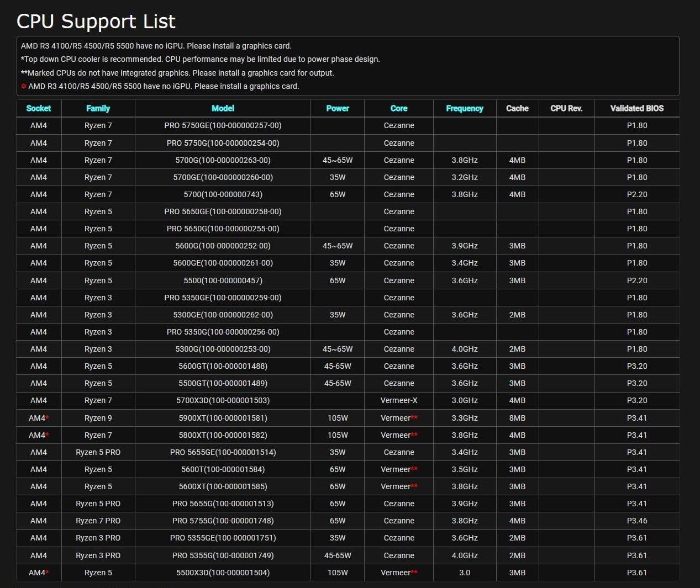Image resolution: width=700 pixels, height=588 pixels.
Task: Click the red asterisk in the notes box
Action: click(x=24, y=87)
